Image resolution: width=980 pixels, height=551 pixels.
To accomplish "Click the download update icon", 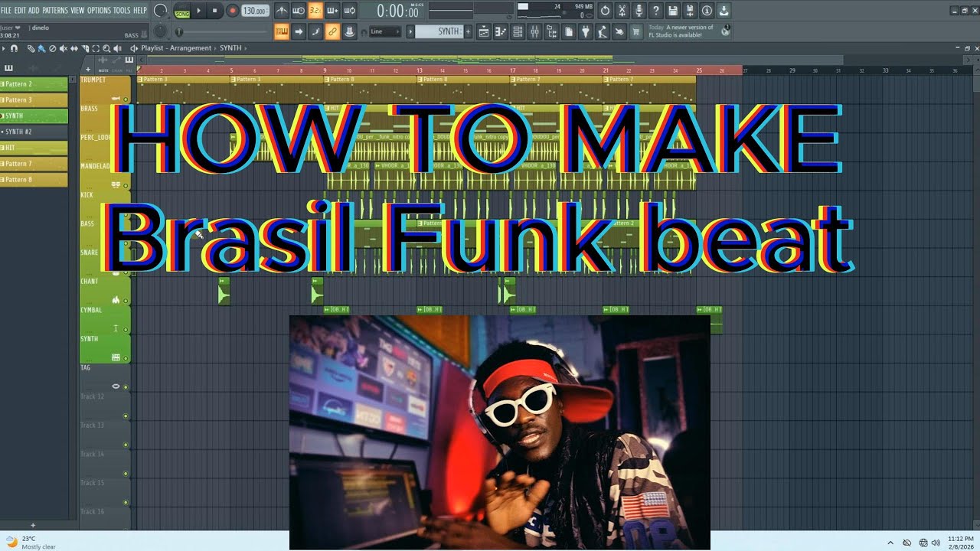I will pyautogui.click(x=724, y=11).
